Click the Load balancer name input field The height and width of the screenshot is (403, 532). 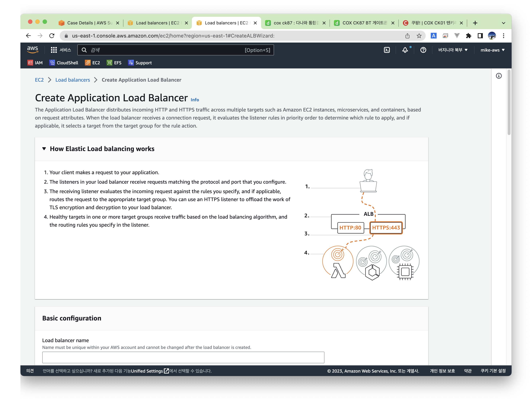tap(183, 357)
